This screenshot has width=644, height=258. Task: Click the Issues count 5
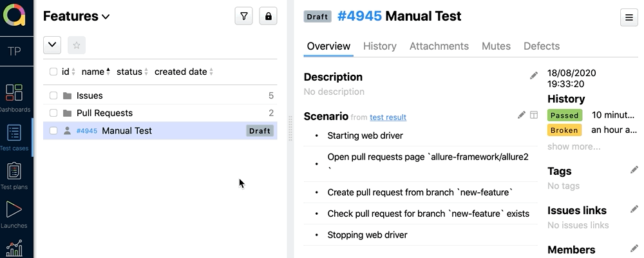point(271,95)
